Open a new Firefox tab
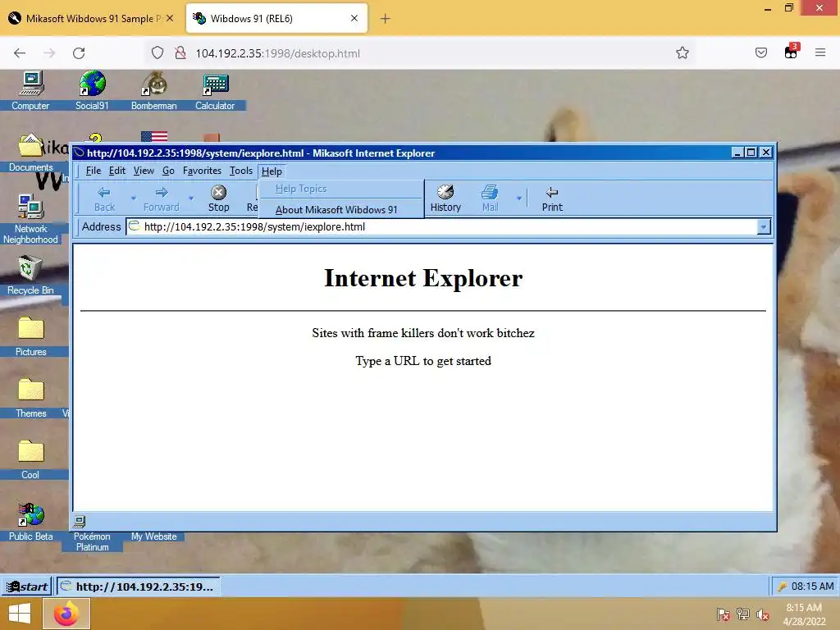 coord(386,19)
